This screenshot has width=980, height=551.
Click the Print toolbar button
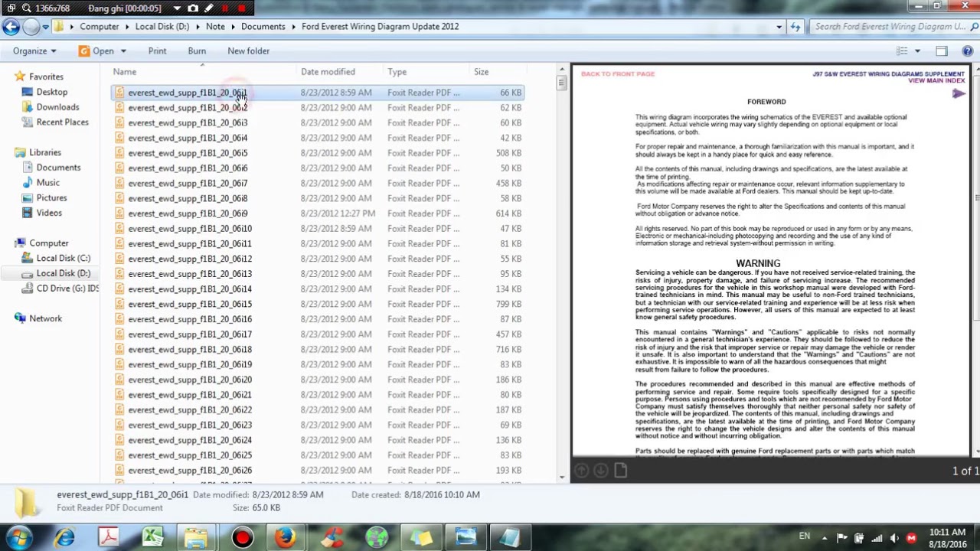point(157,51)
